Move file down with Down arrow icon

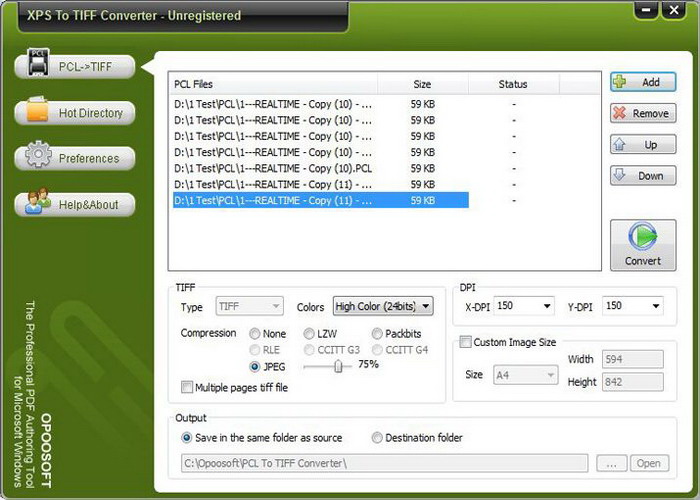coord(620,175)
